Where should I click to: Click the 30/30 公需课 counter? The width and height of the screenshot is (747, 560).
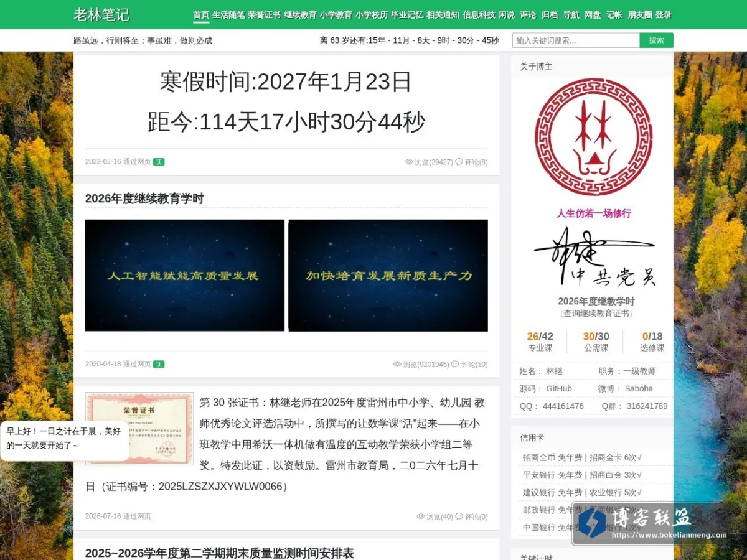pos(596,342)
